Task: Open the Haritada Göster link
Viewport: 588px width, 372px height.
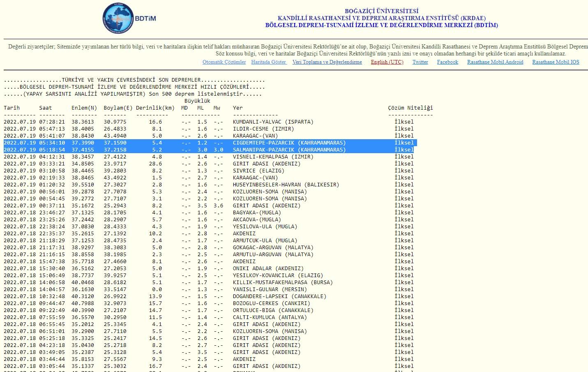Action: [269, 62]
